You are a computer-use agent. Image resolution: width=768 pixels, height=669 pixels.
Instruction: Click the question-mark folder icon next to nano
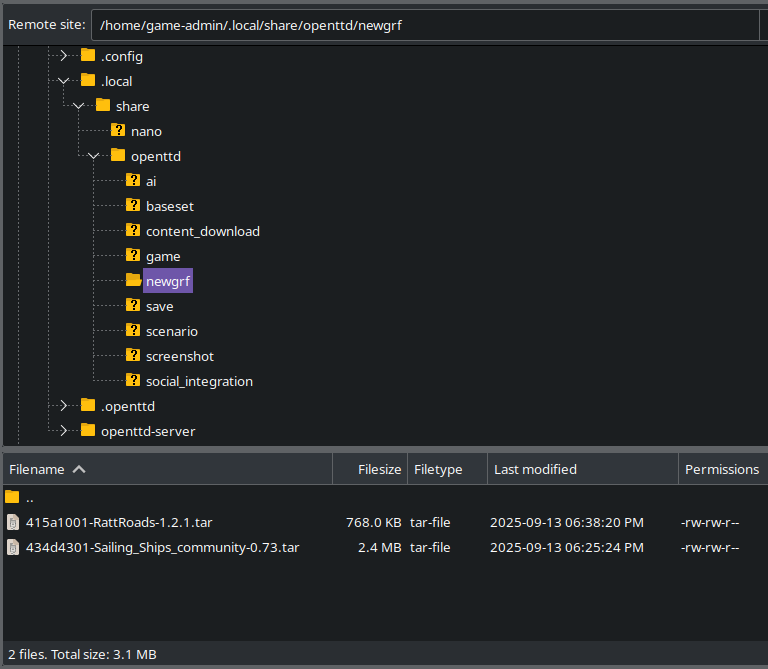tap(118, 131)
